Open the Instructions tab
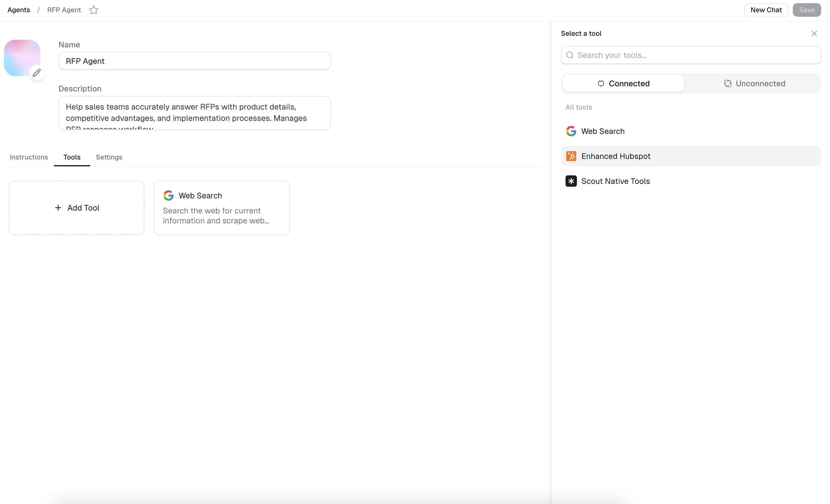830x504 pixels. click(29, 157)
